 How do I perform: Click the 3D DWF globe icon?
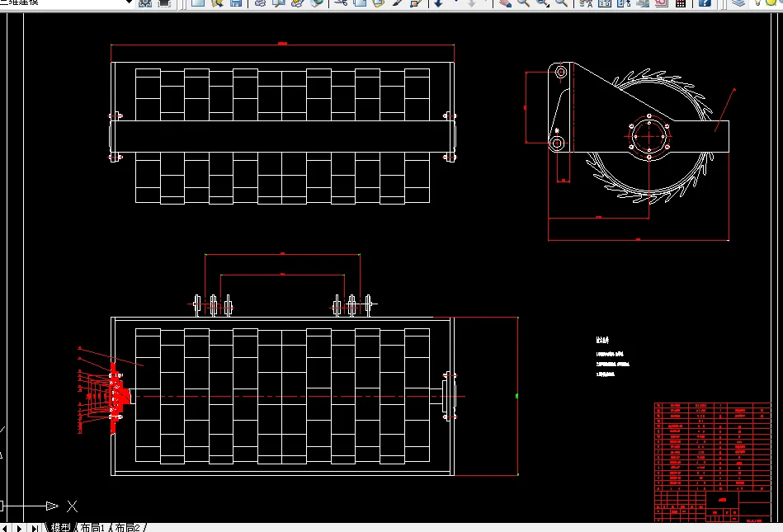coord(317,3)
